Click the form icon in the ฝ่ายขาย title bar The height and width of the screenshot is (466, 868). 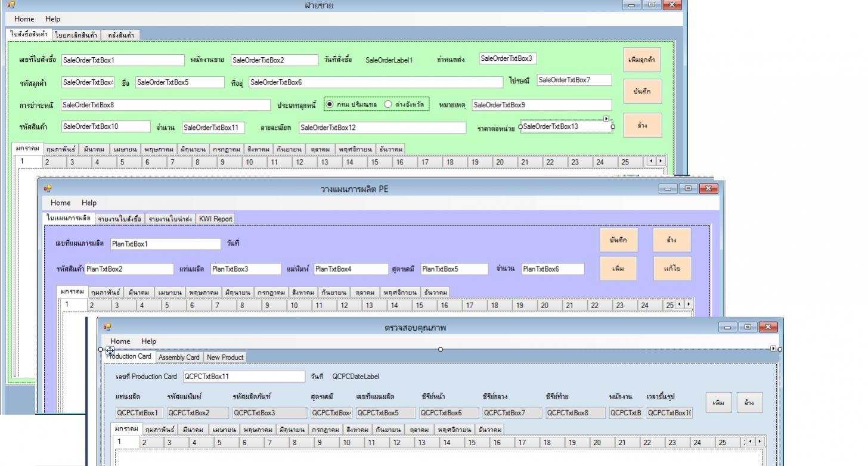11,5
